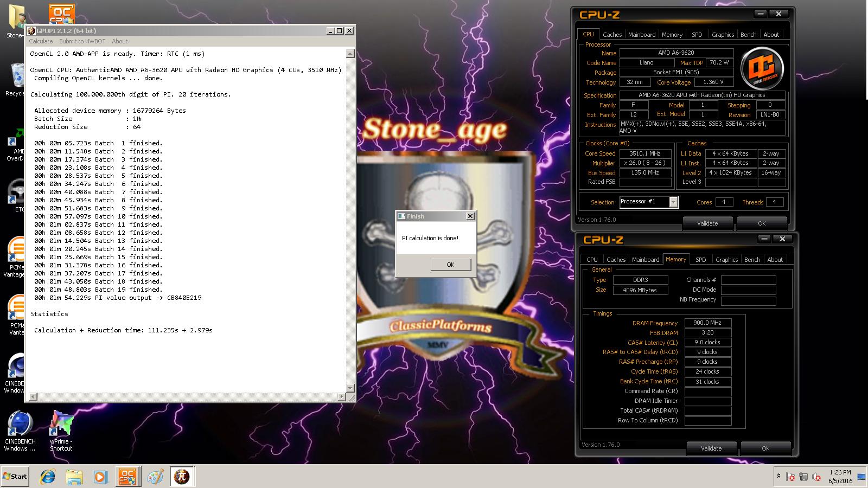Switch to Memory tab in upper CPU-Z
Viewport: 868px width, 488px height.
tap(672, 35)
